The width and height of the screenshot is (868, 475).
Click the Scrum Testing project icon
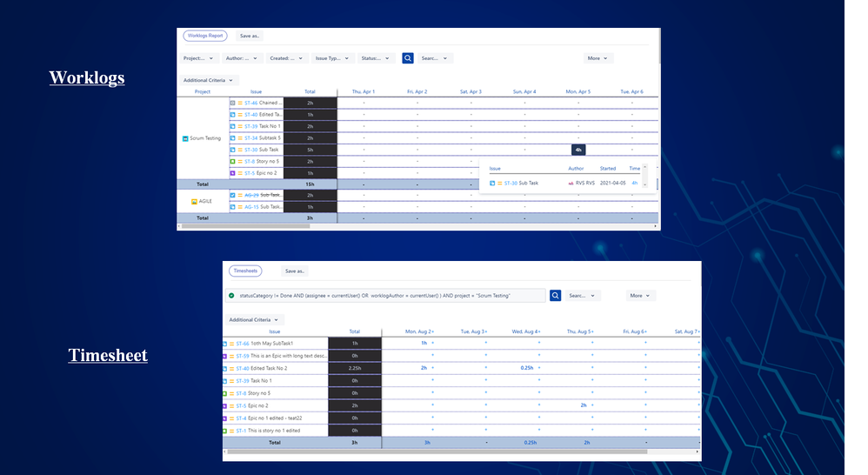tap(185, 138)
